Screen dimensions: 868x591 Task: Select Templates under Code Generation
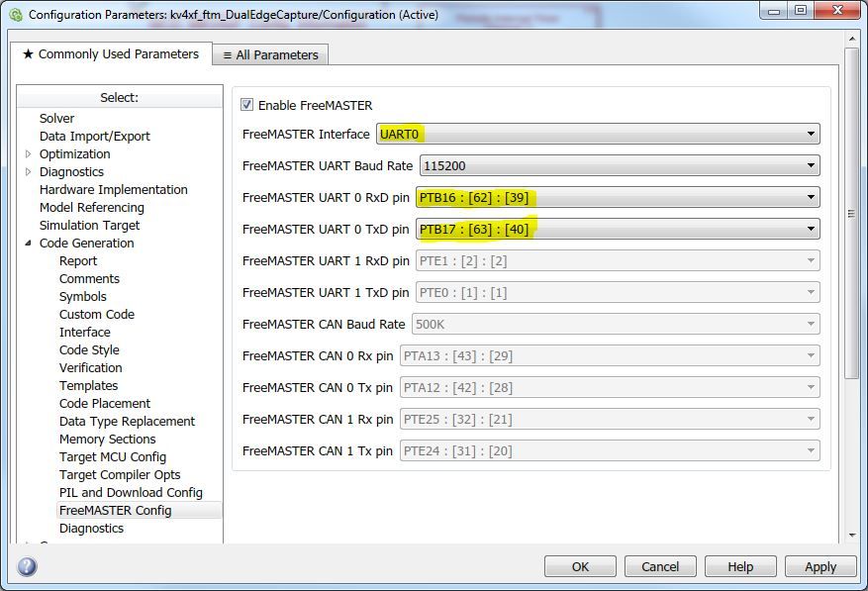[x=88, y=385]
